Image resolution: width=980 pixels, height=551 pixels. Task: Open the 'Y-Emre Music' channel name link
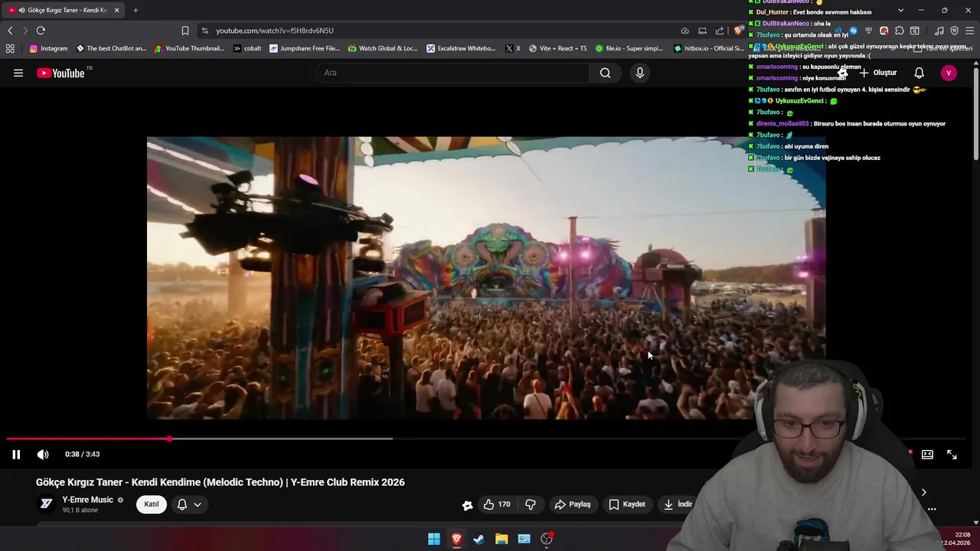(x=87, y=500)
